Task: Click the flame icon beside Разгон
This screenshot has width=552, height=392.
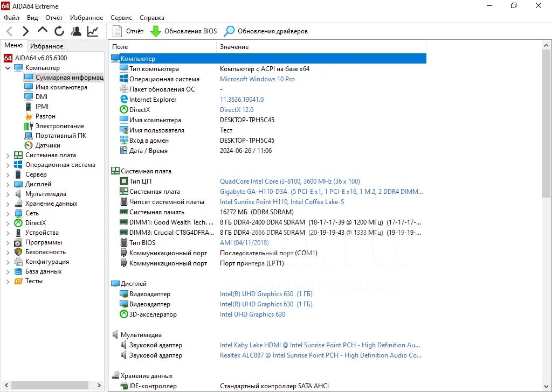Action: (29, 116)
